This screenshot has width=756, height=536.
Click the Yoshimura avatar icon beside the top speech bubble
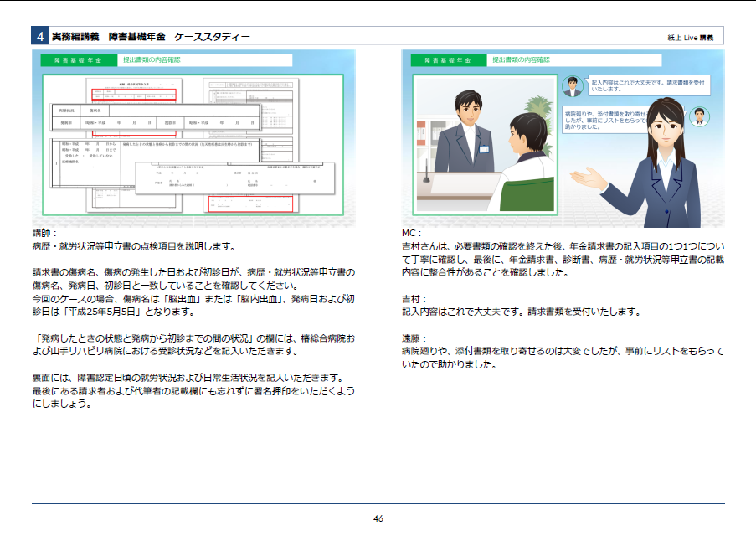pyautogui.click(x=573, y=86)
